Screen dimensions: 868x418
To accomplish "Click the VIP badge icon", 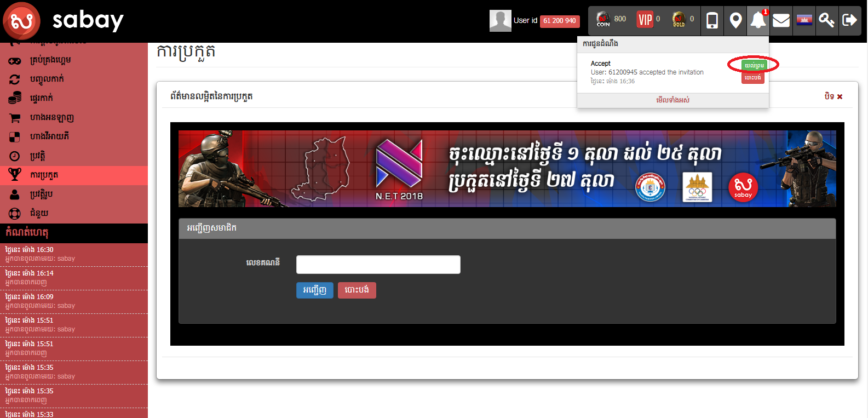I will [x=645, y=20].
